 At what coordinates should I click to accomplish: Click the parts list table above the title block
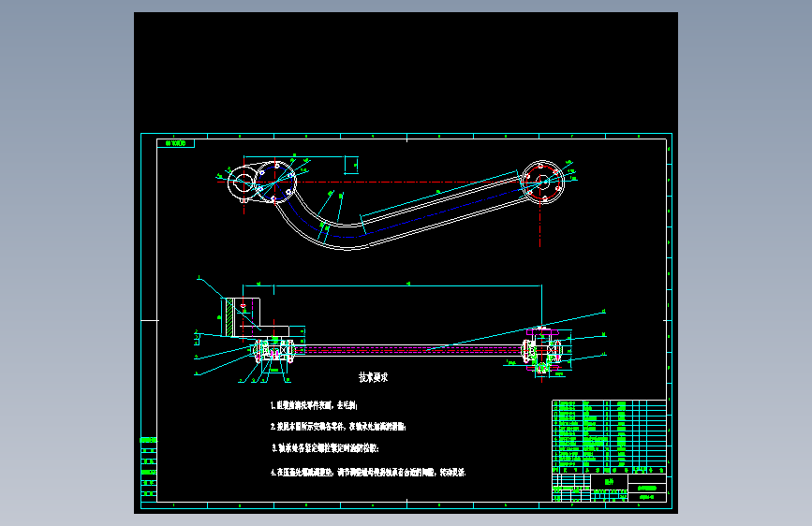[610, 436]
